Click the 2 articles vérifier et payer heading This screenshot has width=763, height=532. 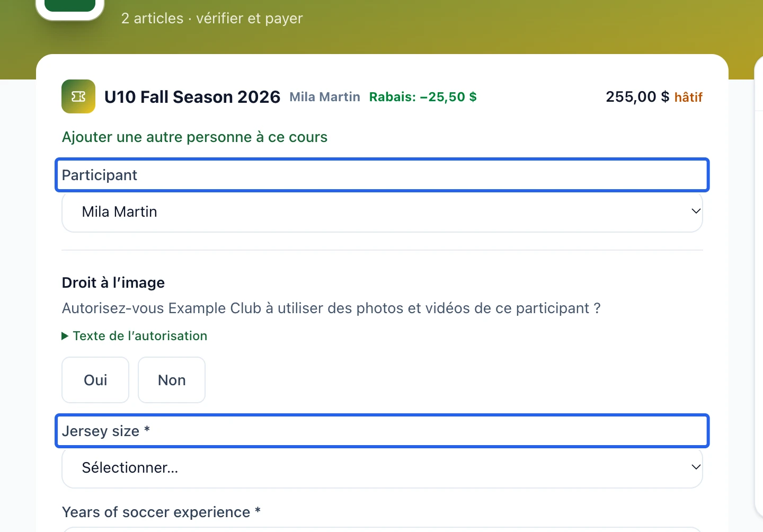point(212,19)
